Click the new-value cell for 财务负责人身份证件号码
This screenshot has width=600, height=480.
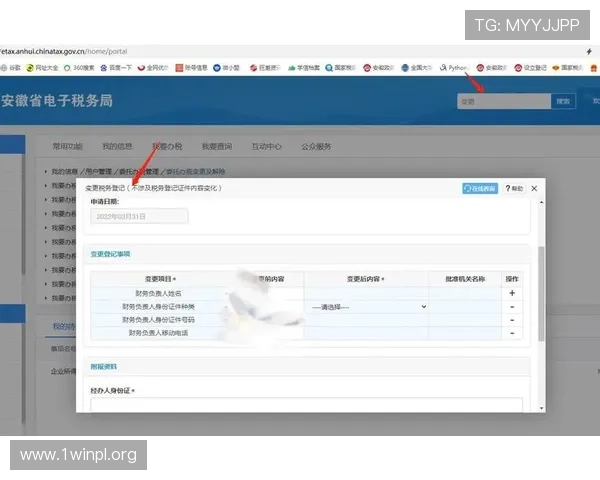point(366,320)
